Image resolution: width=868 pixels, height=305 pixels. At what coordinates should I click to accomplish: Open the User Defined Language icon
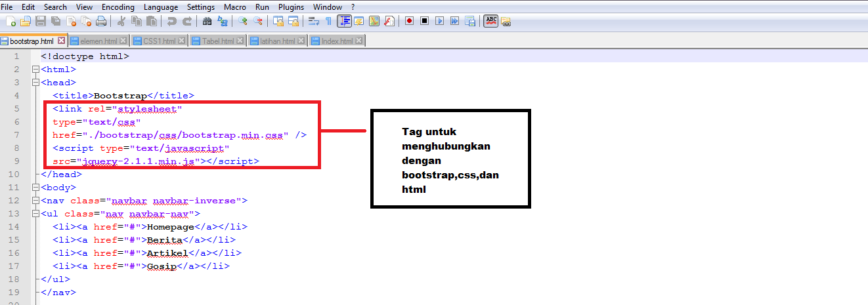pyautogui.click(x=359, y=21)
